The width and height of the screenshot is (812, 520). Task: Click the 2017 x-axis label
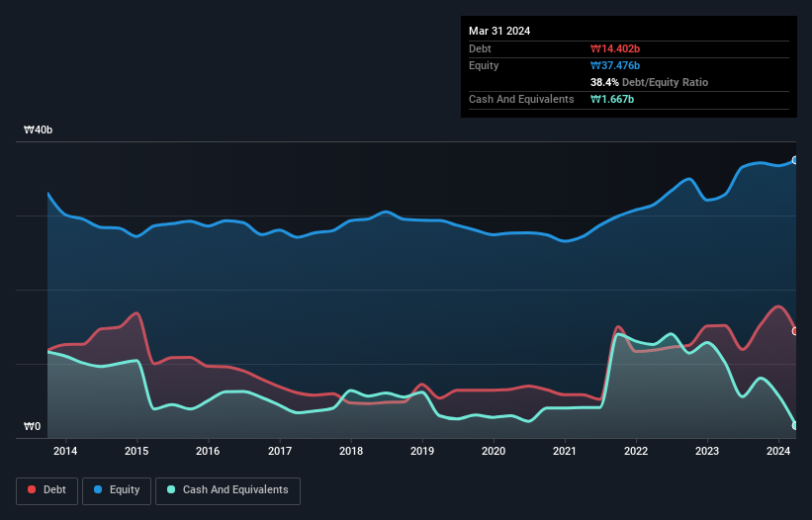pyautogui.click(x=280, y=451)
